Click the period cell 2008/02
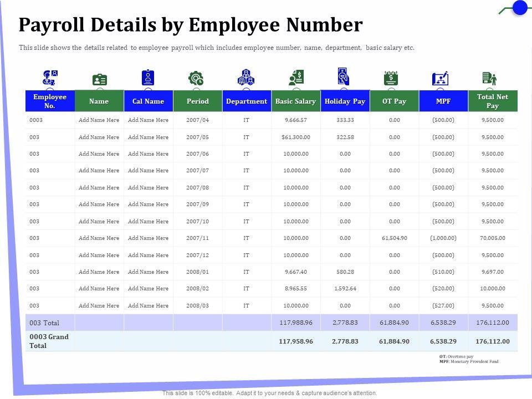 point(197,288)
